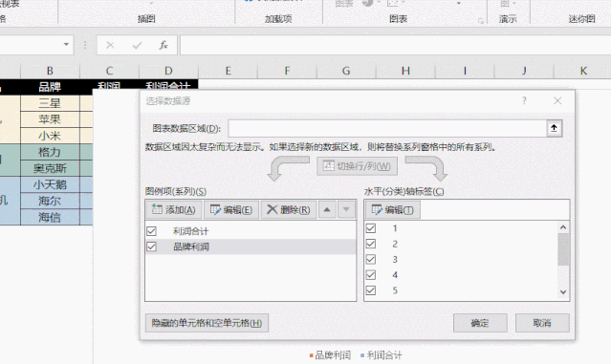
Task: Click the 苹果 cell
Action: point(50,119)
